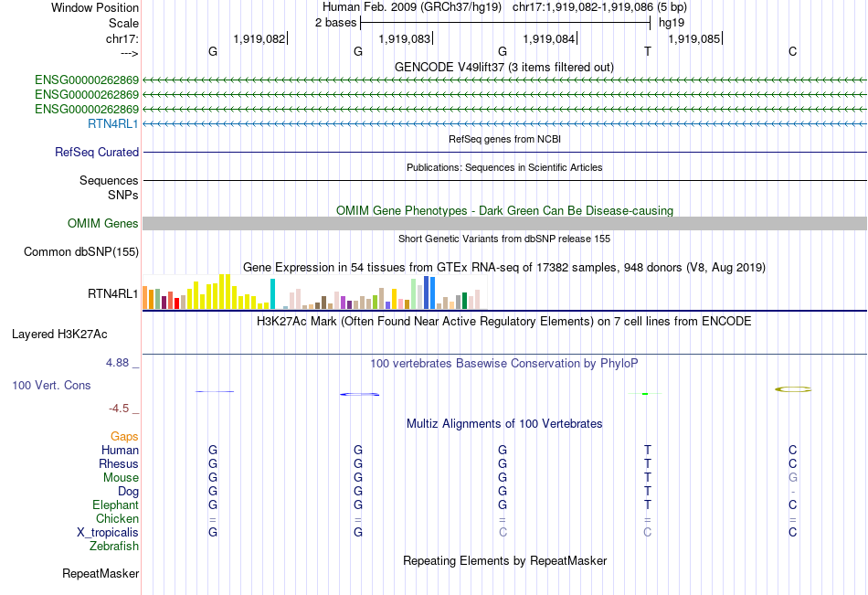
Task: Click the X_tropicalis species label
Action: (x=108, y=533)
